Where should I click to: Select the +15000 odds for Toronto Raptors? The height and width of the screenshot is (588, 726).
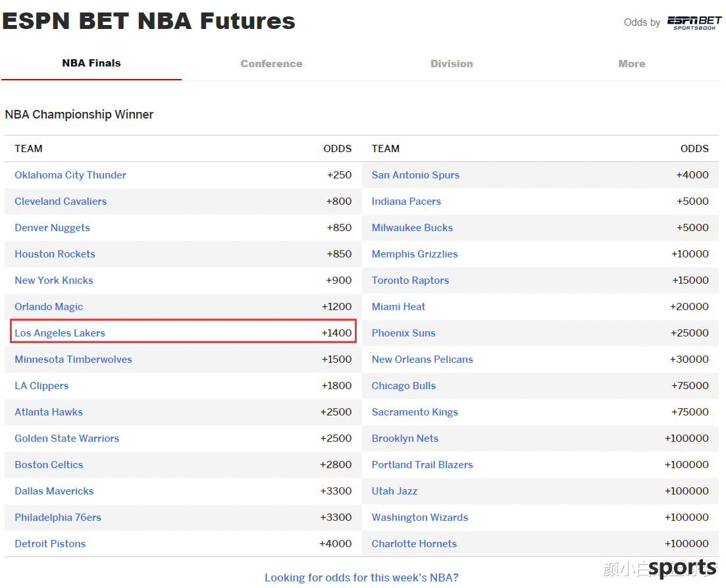[691, 281]
